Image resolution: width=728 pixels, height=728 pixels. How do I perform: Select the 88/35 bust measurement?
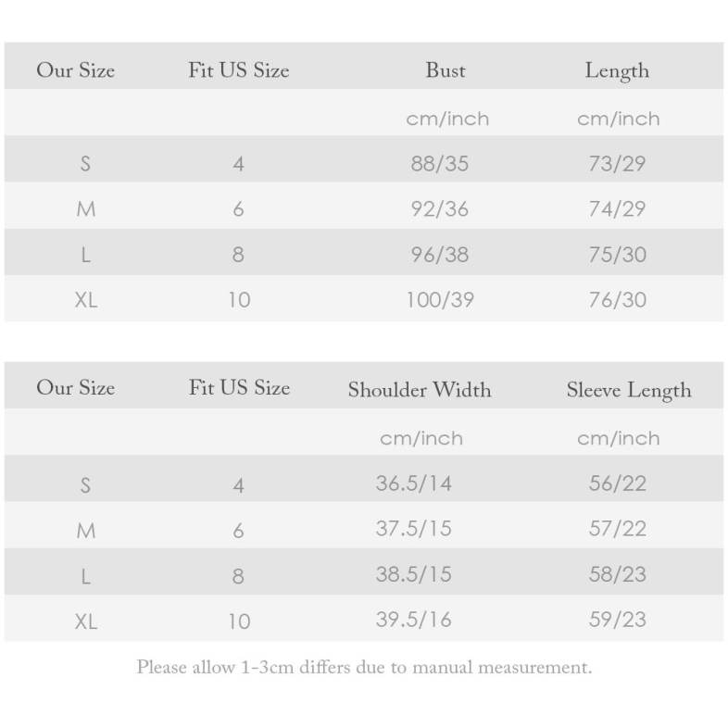pos(440,164)
